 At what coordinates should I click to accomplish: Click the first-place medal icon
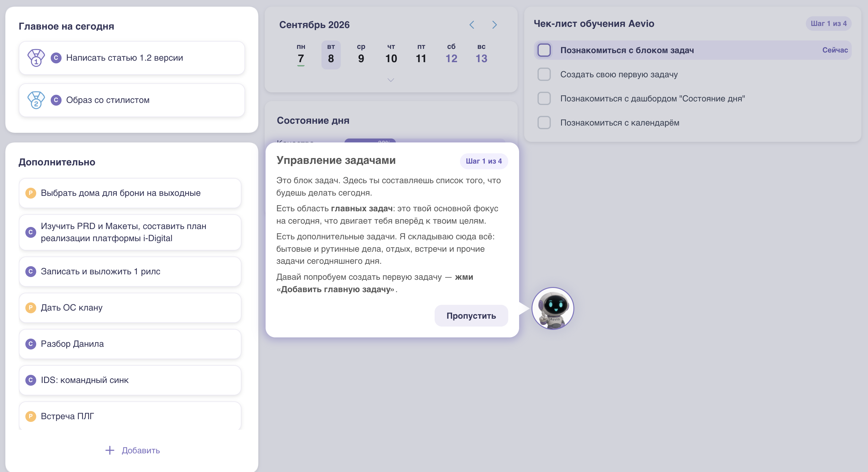coord(36,58)
